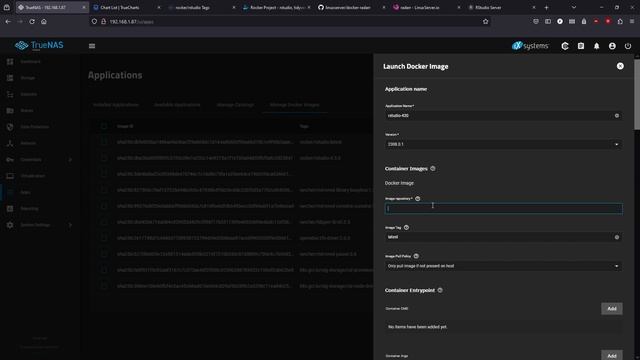Open the Image Pull Policy dropdown
The width and height of the screenshot is (640, 360).
coord(503,266)
